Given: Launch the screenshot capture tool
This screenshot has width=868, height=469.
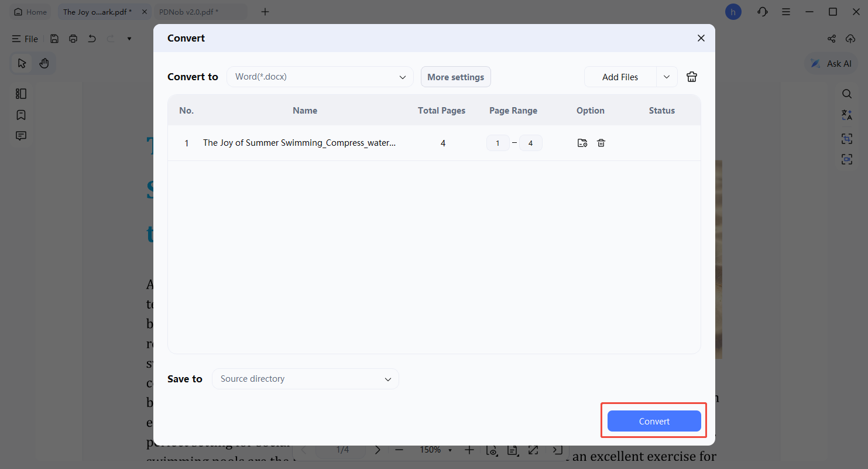Looking at the screenshot, I should [847, 138].
